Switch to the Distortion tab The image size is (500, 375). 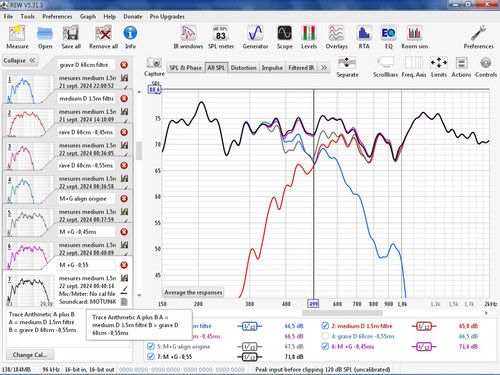243,68
